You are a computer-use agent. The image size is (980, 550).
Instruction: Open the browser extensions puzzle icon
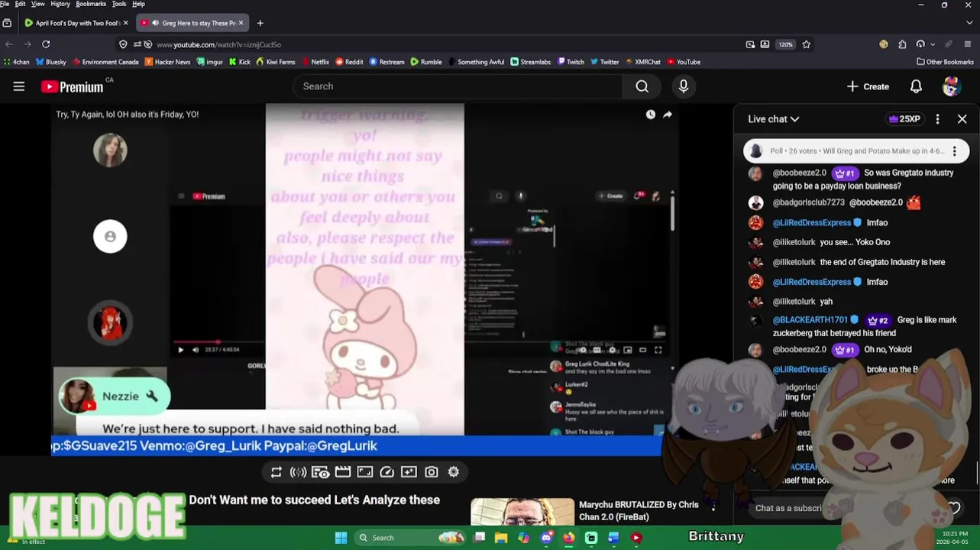(x=902, y=44)
